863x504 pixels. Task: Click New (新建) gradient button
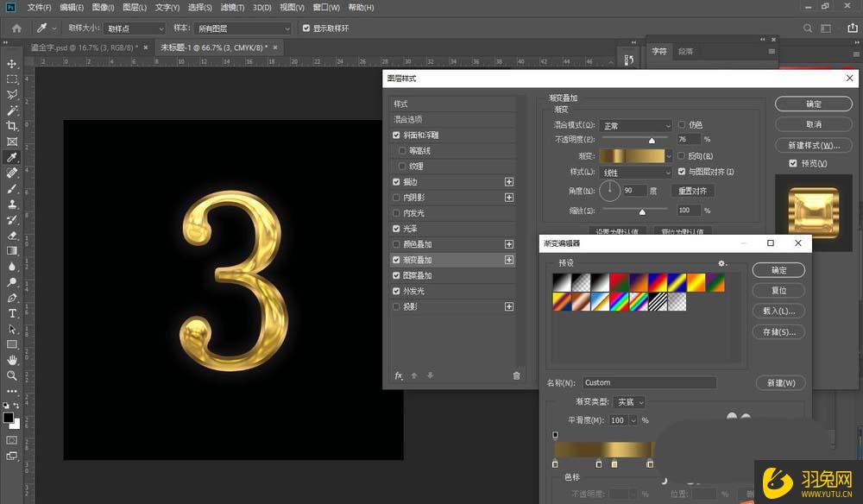(781, 383)
